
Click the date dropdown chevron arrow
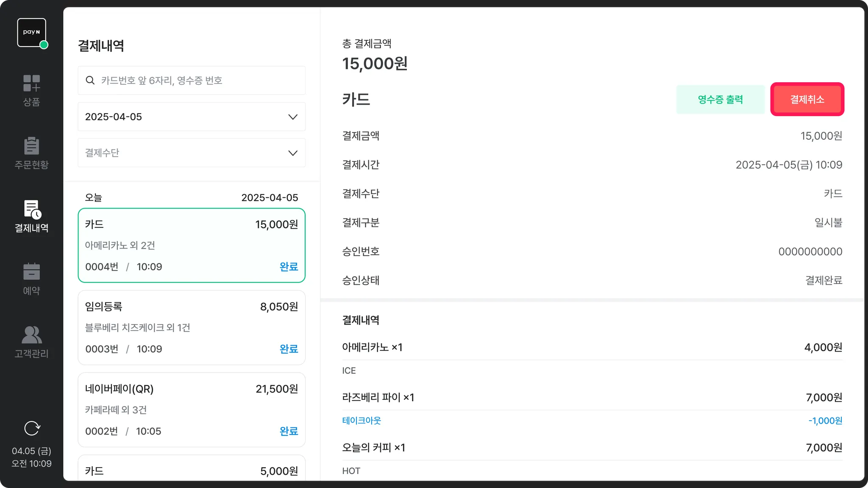click(293, 117)
